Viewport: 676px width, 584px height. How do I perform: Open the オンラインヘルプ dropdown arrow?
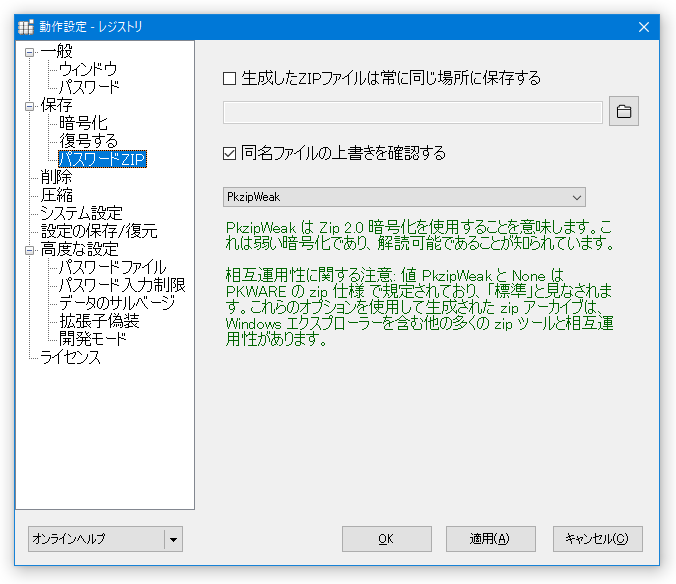pos(173,539)
